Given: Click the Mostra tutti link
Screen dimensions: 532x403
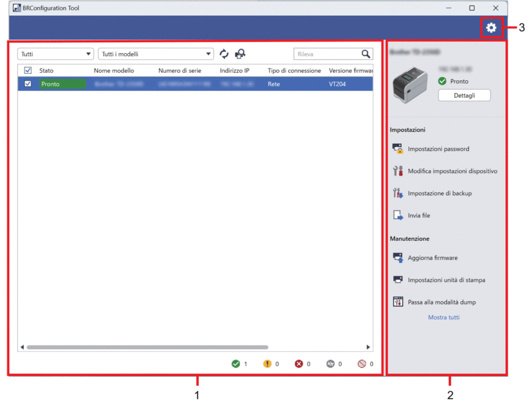Looking at the screenshot, I should [443, 317].
